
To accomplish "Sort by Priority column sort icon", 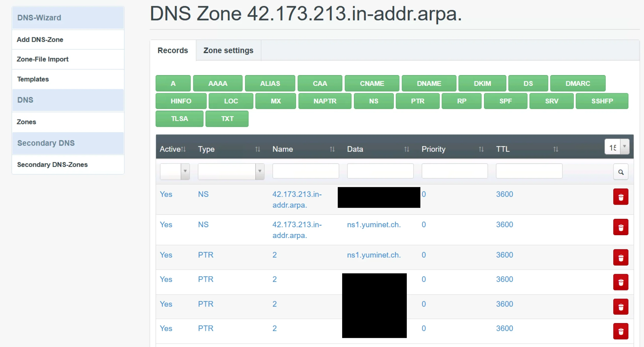I will point(481,149).
